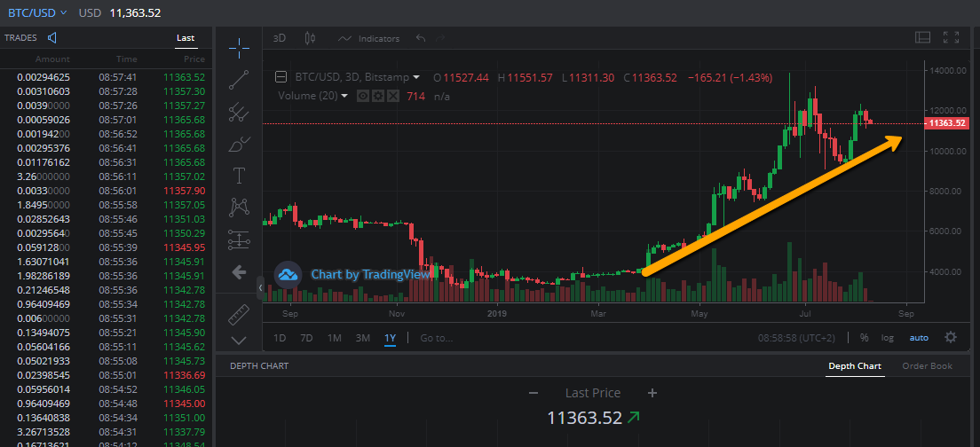Set chart range to 1Y

[390, 338]
